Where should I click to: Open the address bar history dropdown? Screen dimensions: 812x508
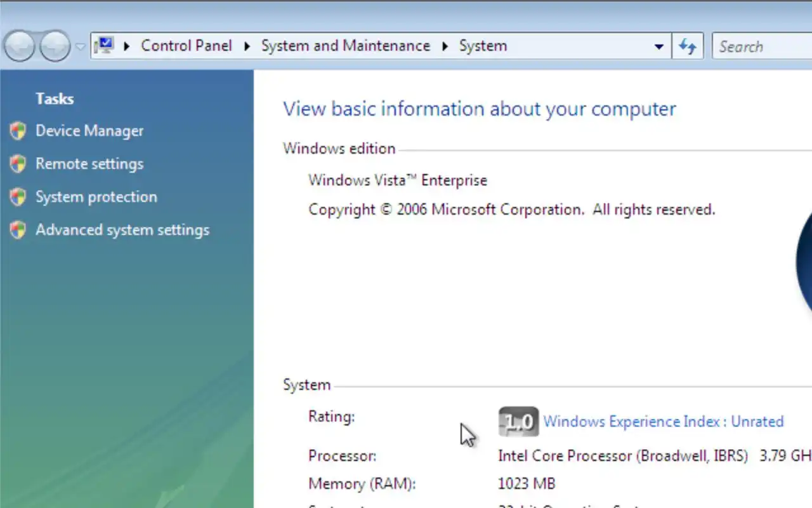coord(659,46)
